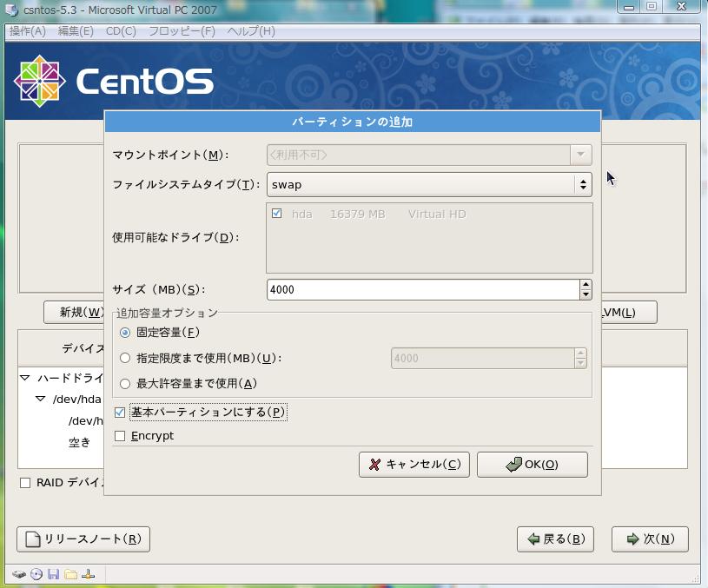708x588 pixels.
Task: Uncheck 基本パーティションにする checkbox
Action: point(120,413)
